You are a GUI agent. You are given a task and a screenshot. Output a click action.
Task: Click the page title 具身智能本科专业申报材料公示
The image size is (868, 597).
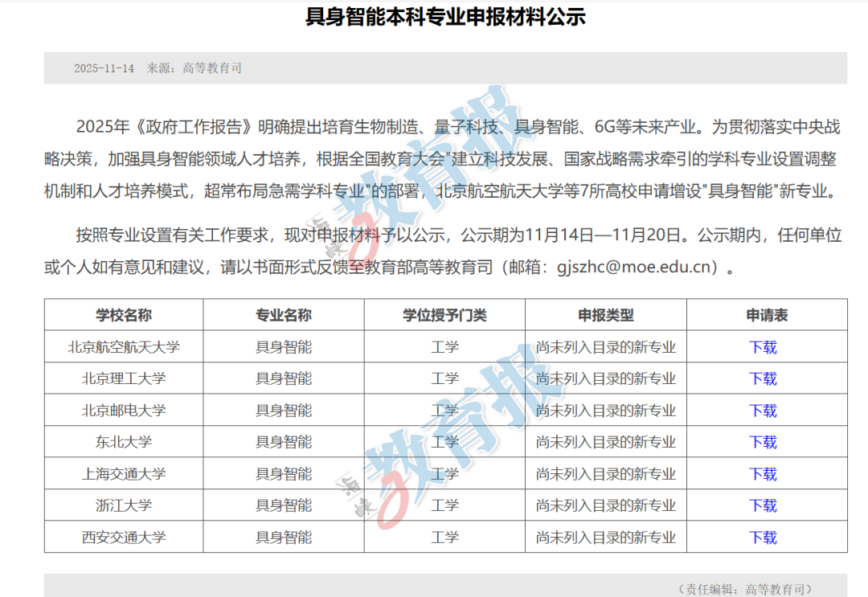click(x=445, y=17)
